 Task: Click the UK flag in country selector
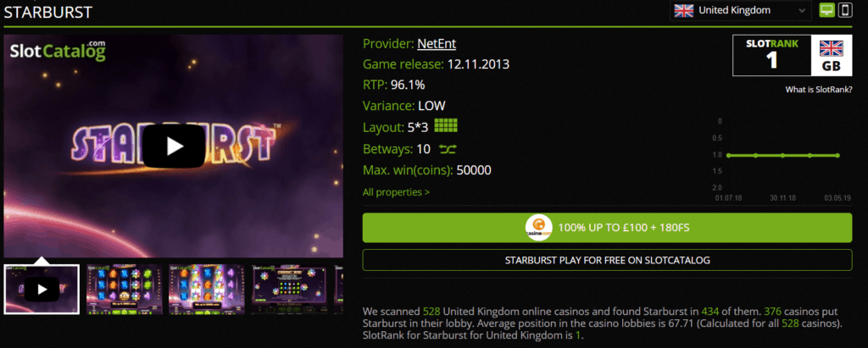684,10
